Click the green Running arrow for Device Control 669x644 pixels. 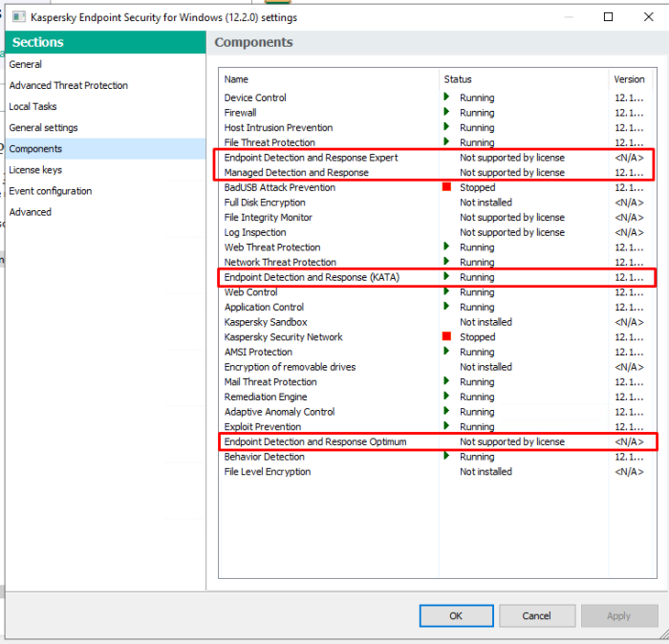446,97
